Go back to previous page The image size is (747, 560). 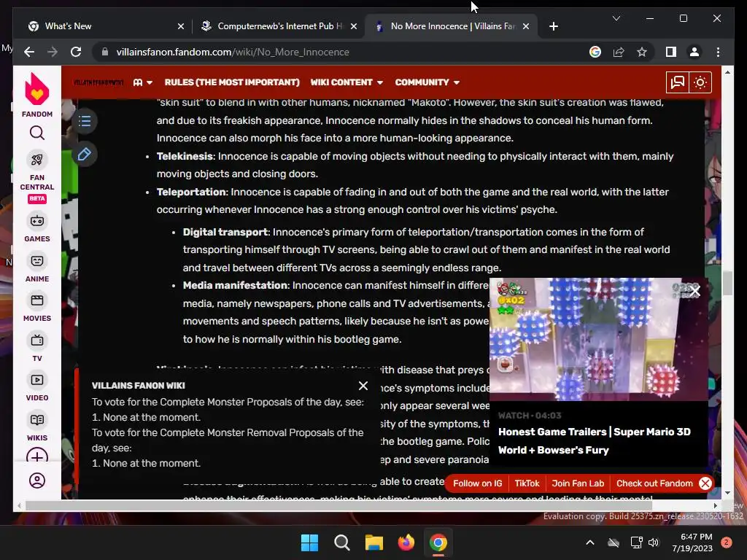pyautogui.click(x=29, y=52)
